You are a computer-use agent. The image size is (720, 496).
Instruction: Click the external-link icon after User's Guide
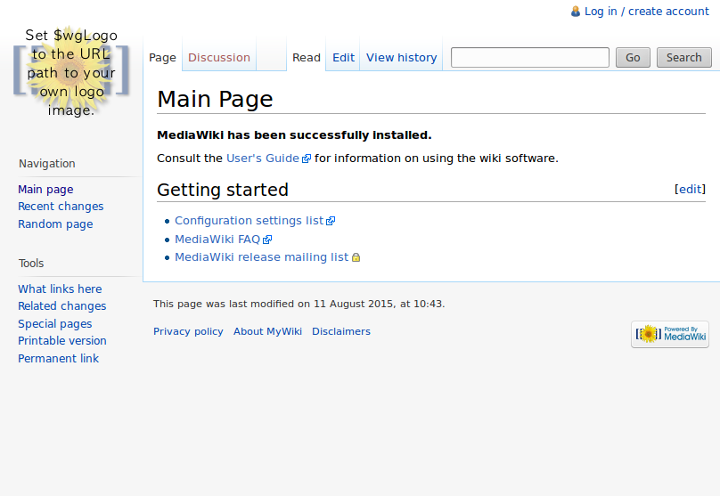tap(306, 158)
